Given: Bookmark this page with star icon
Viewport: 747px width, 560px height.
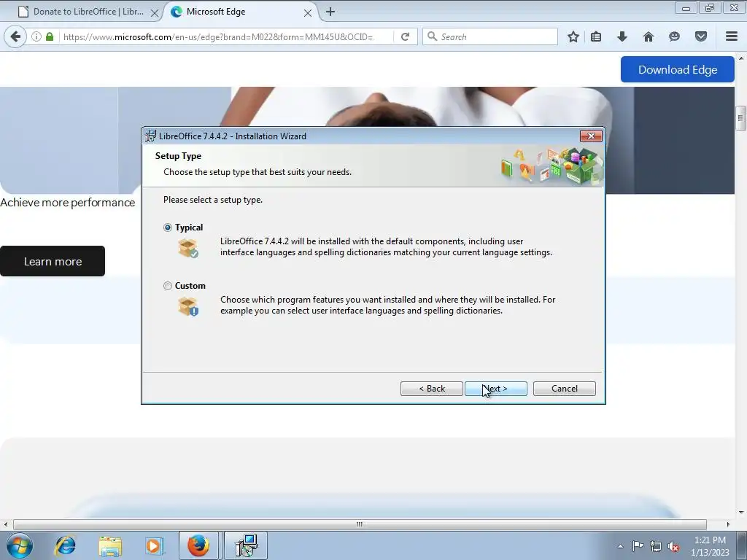Looking at the screenshot, I should [573, 36].
